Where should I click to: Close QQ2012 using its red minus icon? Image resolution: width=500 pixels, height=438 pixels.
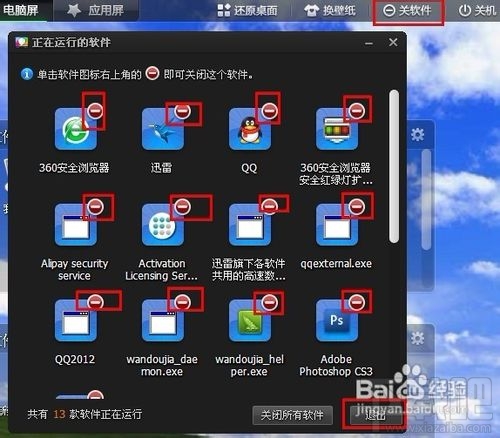click(95, 302)
